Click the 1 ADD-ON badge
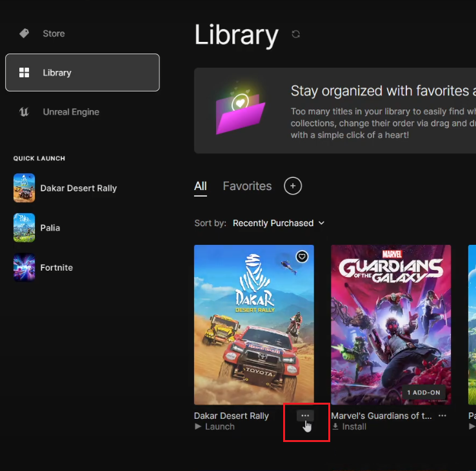This screenshot has width=476, height=471. [x=424, y=392]
